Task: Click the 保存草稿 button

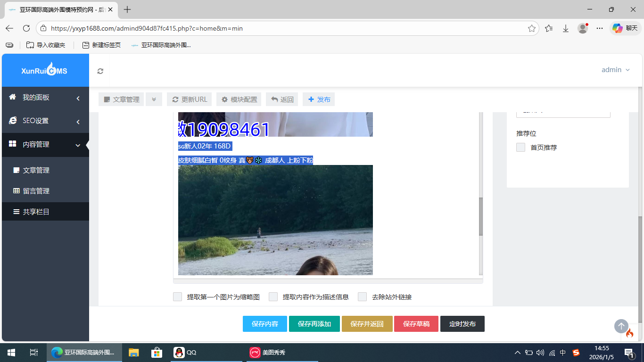Action: pyautogui.click(x=416, y=324)
